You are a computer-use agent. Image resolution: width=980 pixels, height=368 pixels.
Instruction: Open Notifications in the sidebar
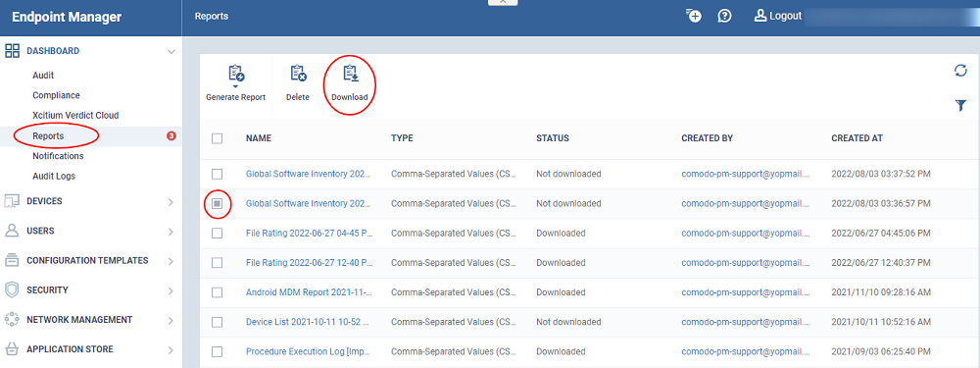pyautogui.click(x=58, y=156)
